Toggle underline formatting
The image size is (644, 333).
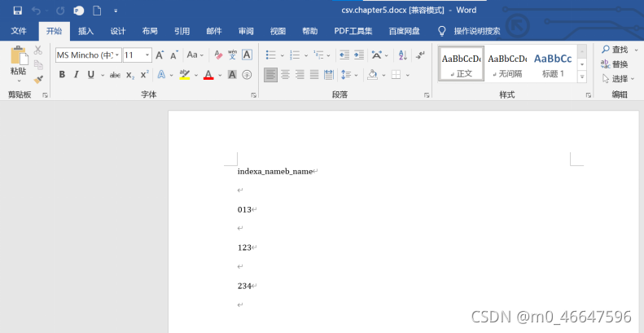[90, 75]
